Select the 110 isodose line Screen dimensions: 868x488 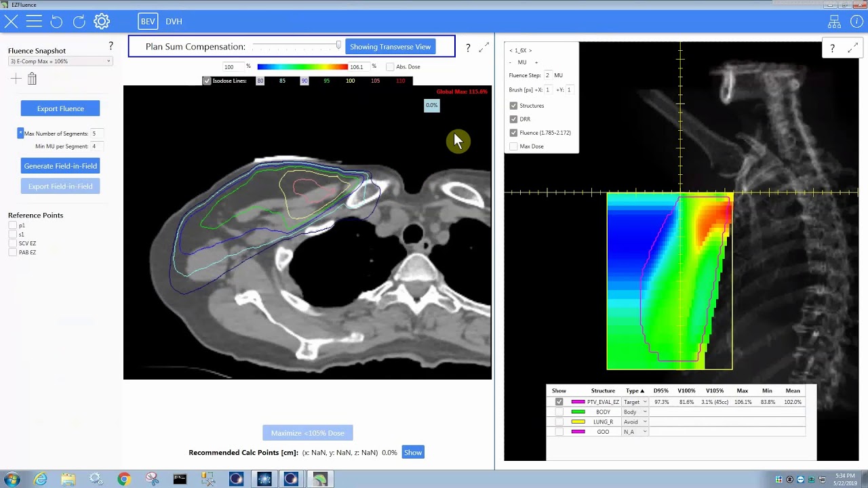pos(400,81)
